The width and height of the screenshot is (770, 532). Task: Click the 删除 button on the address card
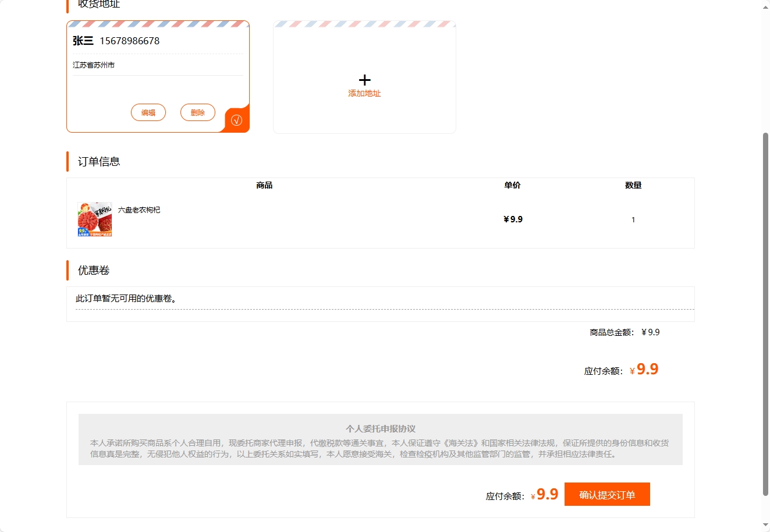198,112
